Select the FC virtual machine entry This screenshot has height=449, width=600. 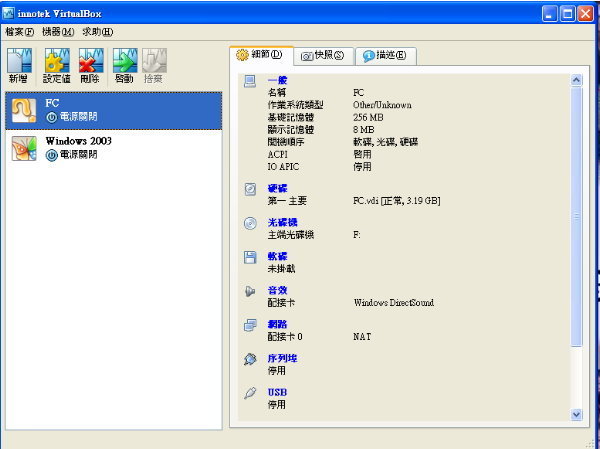click(x=114, y=111)
